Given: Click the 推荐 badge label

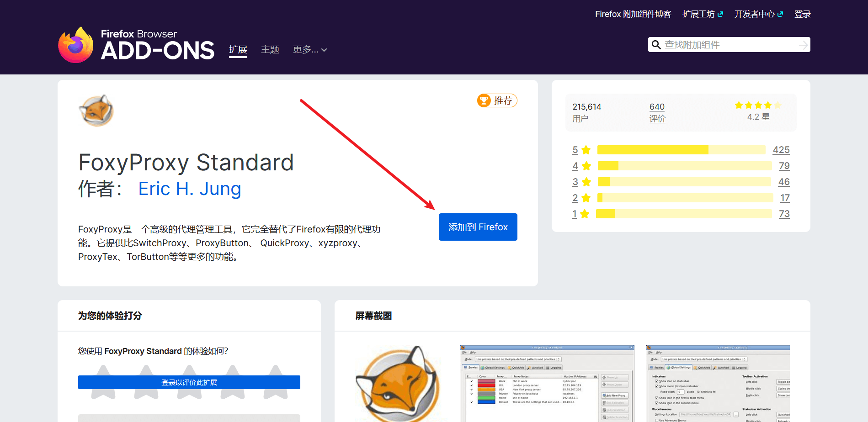Looking at the screenshot, I should (503, 100).
